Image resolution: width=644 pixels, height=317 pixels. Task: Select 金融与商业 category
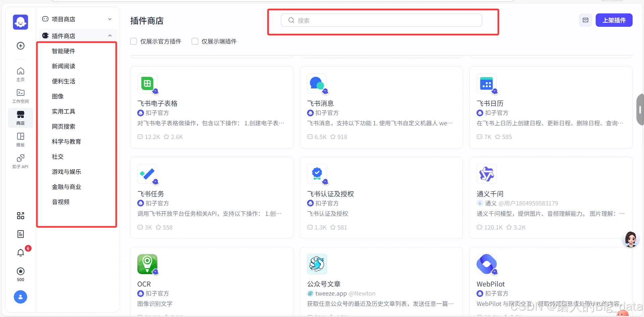[66, 187]
